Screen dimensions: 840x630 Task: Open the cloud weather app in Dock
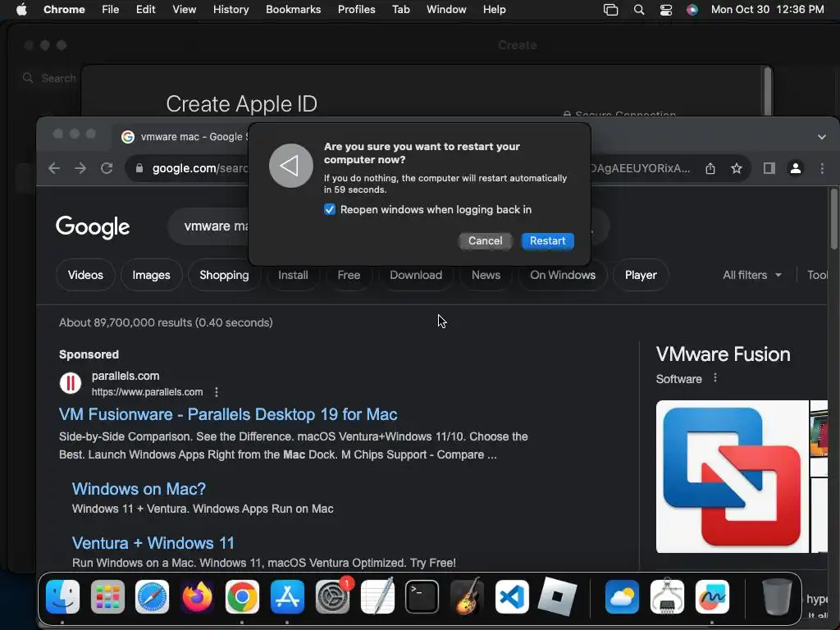[x=622, y=596]
